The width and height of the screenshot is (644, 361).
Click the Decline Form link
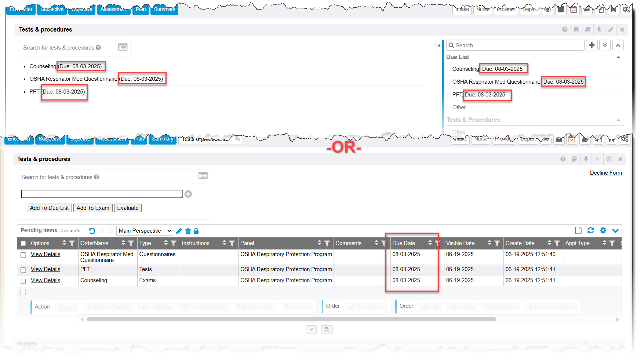[x=605, y=173]
